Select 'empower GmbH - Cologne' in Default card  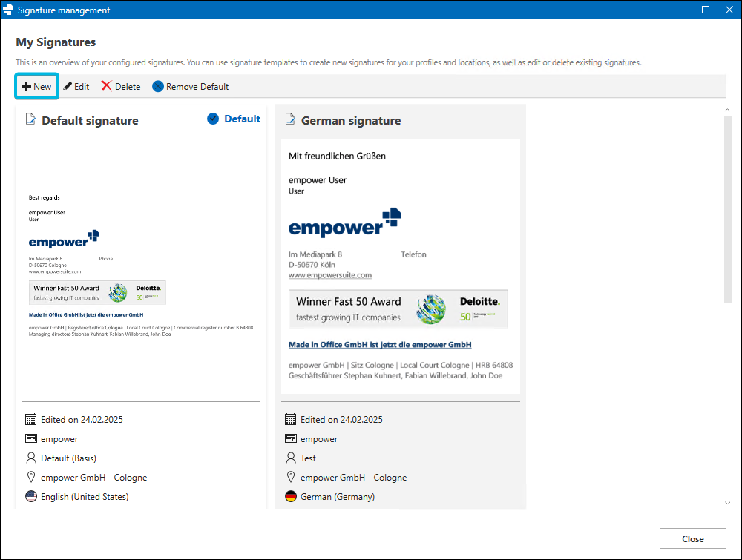[x=93, y=478]
